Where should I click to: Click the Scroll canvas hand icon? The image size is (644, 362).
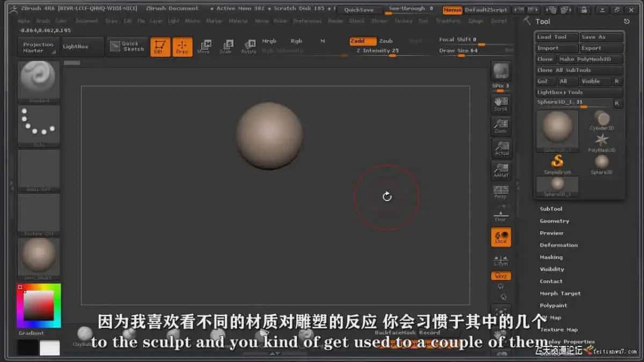[501, 104]
